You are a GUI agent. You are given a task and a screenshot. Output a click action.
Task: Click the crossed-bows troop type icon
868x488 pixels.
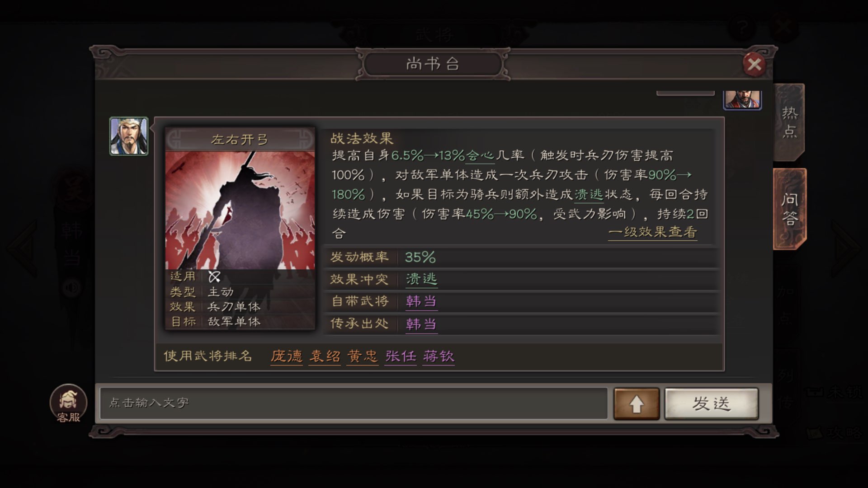click(x=214, y=277)
